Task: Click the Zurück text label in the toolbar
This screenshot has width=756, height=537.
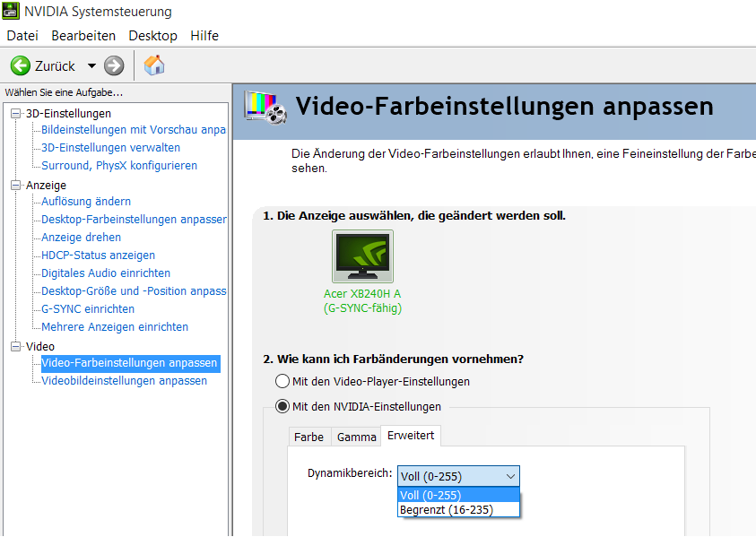Action: tap(55, 66)
